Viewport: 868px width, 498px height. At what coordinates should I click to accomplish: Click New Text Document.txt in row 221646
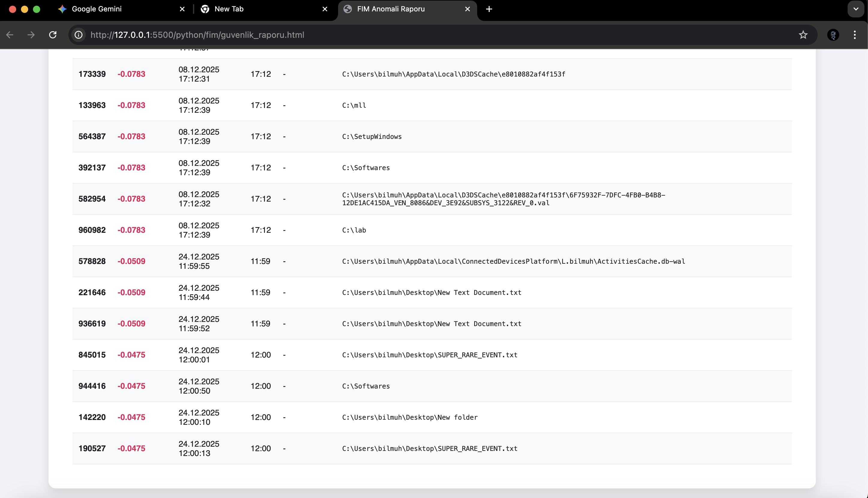pyautogui.click(x=432, y=292)
